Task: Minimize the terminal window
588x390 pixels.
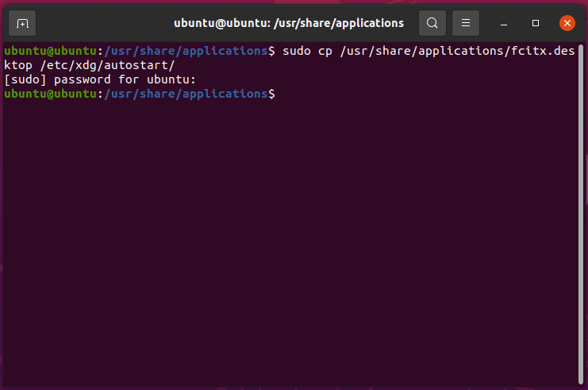Action: tap(504, 23)
